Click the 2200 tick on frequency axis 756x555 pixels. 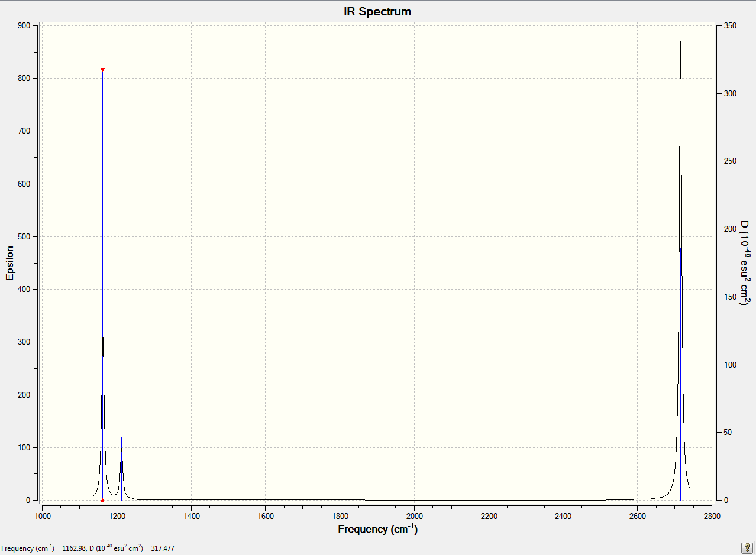pyautogui.click(x=489, y=516)
